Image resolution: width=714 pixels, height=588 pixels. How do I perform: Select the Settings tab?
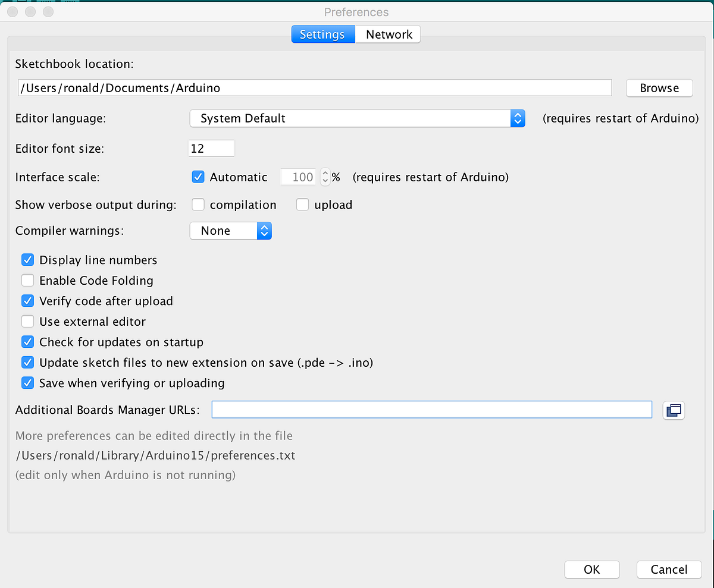(x=323, y=34)
